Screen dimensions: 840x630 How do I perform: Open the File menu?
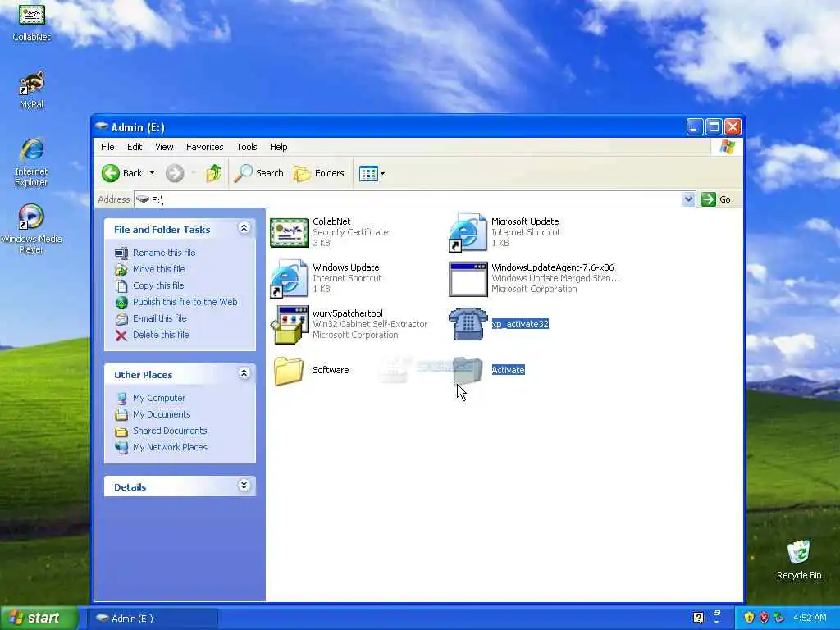click(107, 147)
